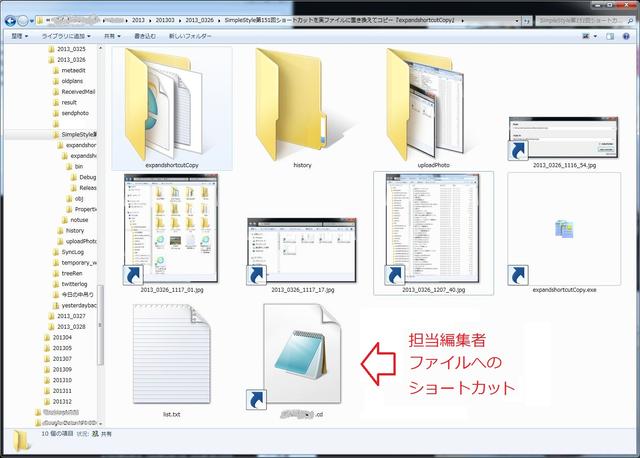Click into the folder search box
This screenshot has width=640, height=458.
click(x=584, y=20)
